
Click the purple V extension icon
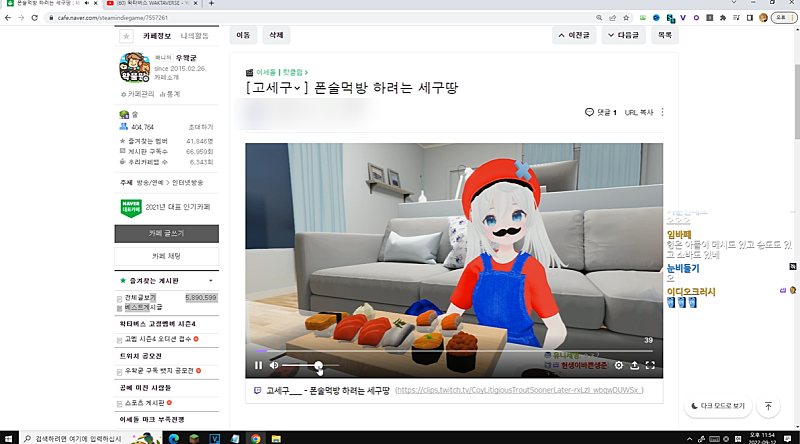(x=683, y=18)
